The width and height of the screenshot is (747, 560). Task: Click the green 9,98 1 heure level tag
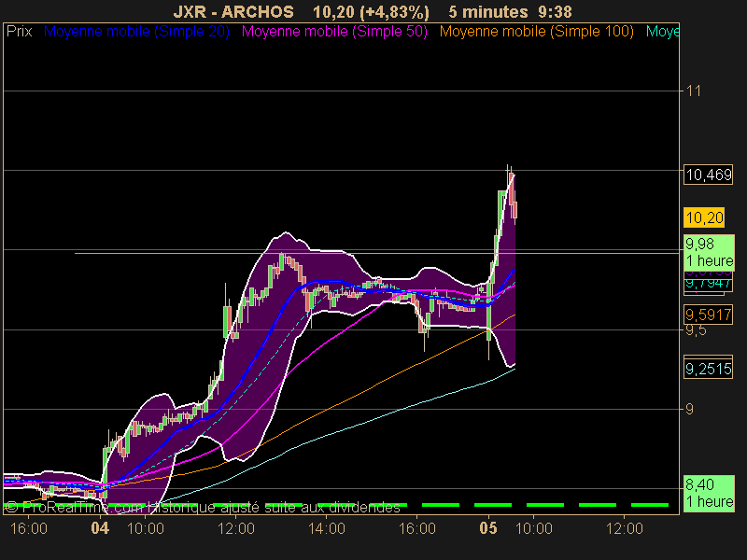709,252
